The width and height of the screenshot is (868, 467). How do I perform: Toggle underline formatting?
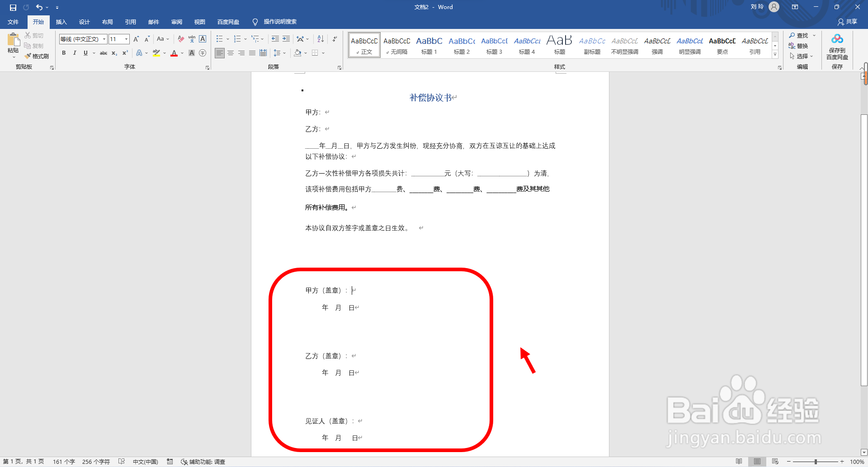[x=85, y=53]
